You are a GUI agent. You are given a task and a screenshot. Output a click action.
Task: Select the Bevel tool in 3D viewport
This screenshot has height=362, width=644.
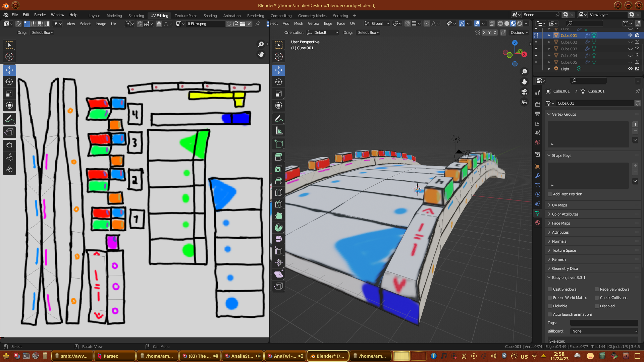[279, 181]
